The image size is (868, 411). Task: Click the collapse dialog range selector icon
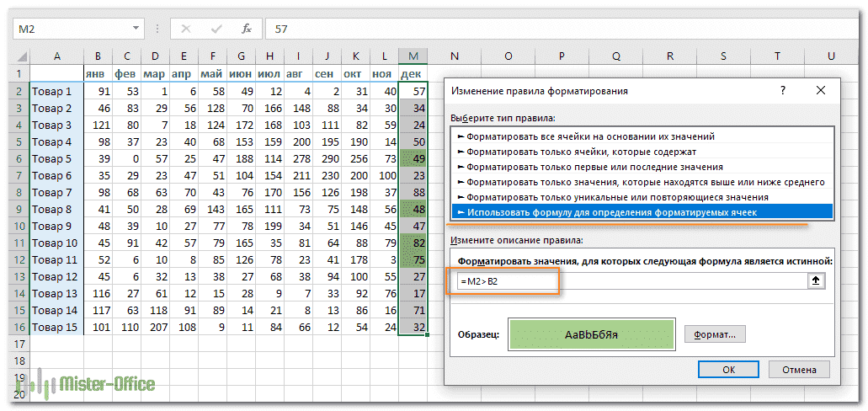tap(816, 281)
